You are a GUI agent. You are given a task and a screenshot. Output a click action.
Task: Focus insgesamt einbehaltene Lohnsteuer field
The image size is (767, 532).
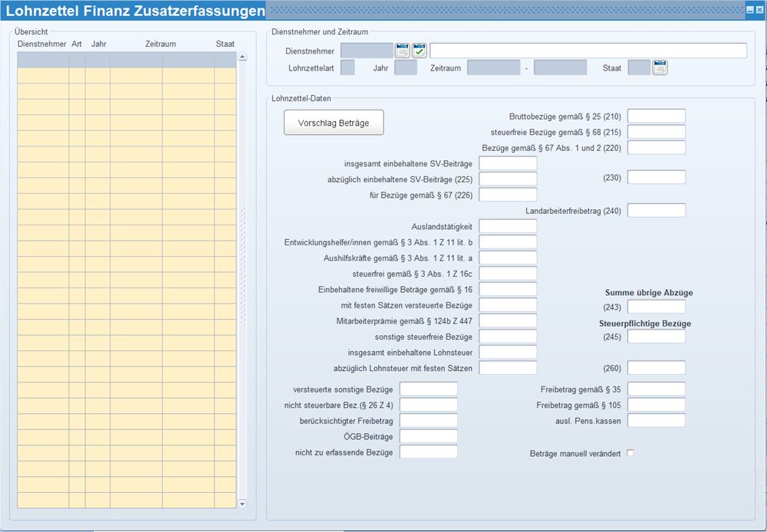508,352
